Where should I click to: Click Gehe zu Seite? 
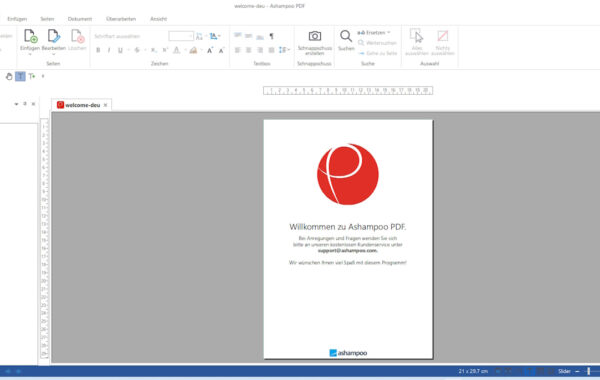(x=378, y=53)
